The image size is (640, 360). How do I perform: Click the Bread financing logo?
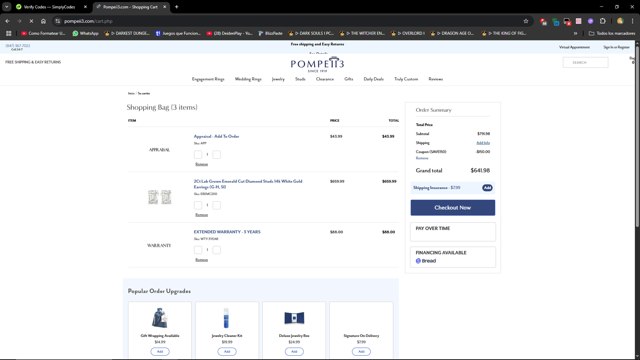coord(426,261)
